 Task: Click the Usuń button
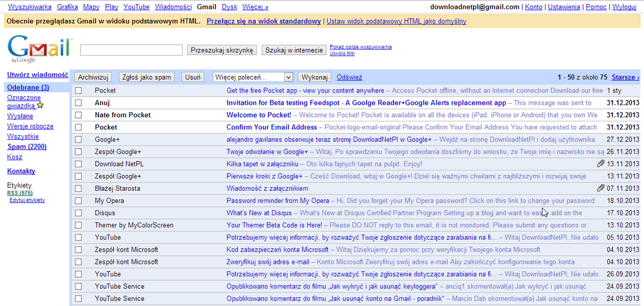click(x=193, y=77)
